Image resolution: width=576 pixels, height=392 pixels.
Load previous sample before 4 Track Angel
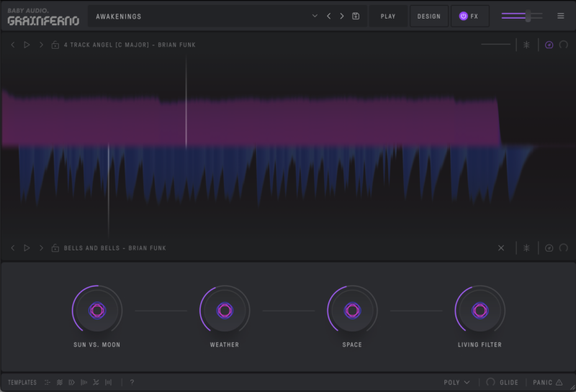coord(13,45)
